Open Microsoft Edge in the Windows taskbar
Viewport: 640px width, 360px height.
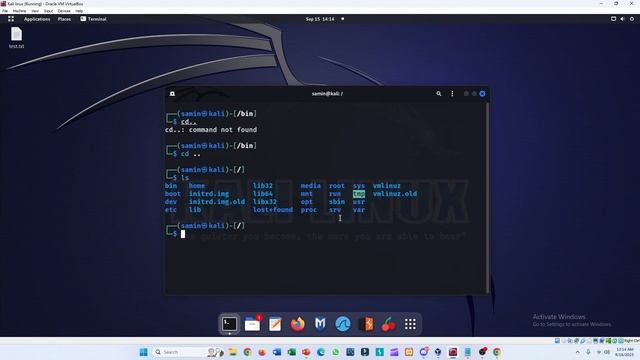coord(321,352)
